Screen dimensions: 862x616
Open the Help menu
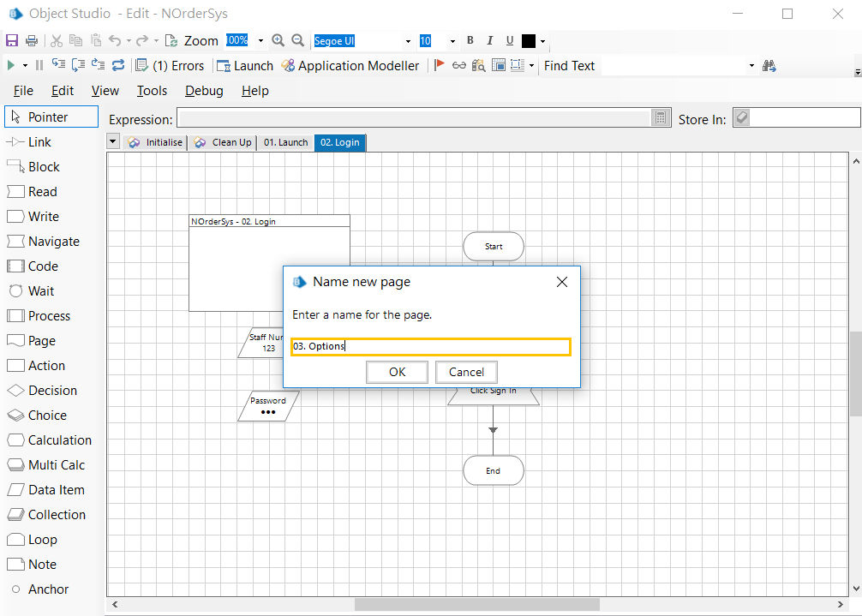255,91
